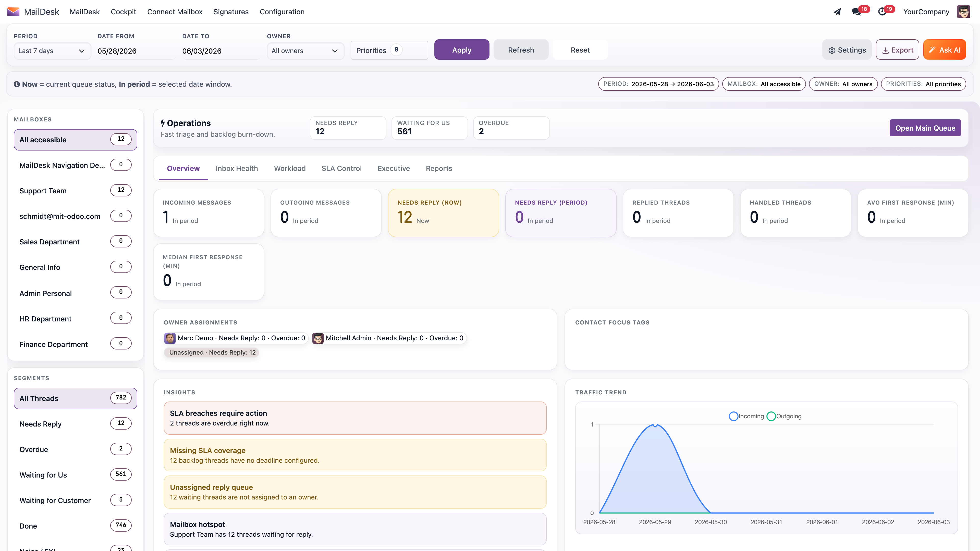980x551 pixels.
Task: Open the Connect Mailbox menu
Action: (x=175, y=12)
